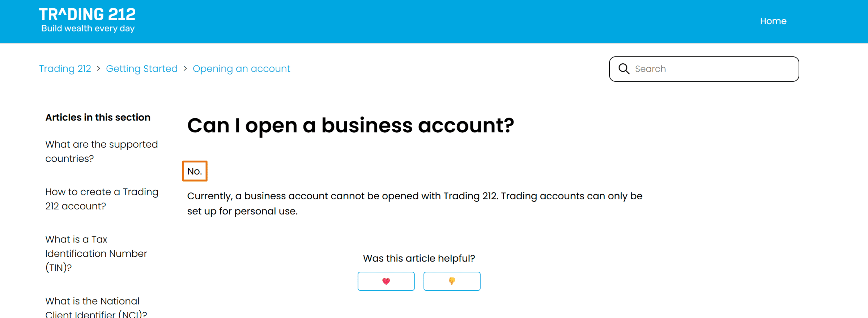
Task: Click the 'Articles in this section' heading
Action: (x=98, y=117)
